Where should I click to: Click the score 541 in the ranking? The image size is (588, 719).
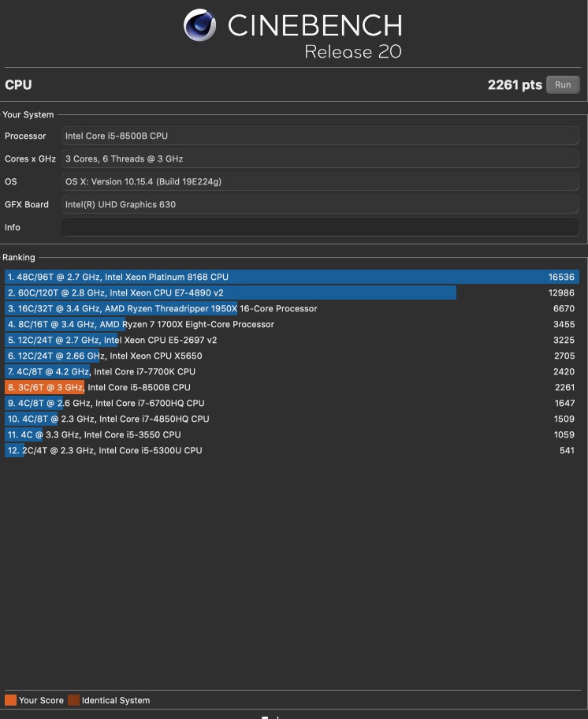coord(567,450)
